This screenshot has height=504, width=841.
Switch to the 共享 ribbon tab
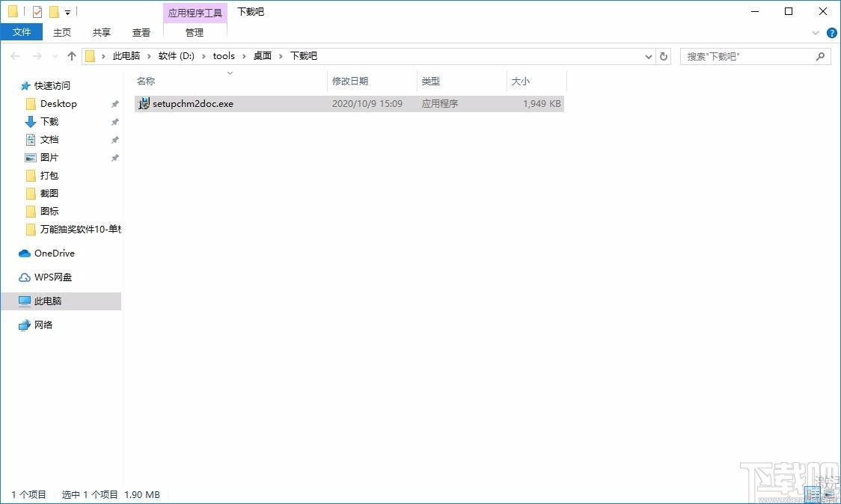point(101,32)
